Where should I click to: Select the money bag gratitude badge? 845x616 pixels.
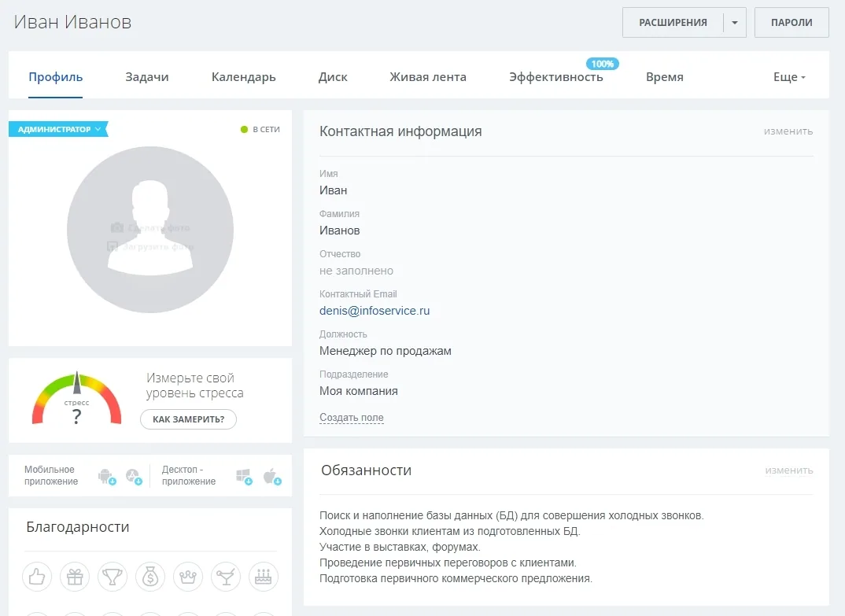(x=150, y=577)
